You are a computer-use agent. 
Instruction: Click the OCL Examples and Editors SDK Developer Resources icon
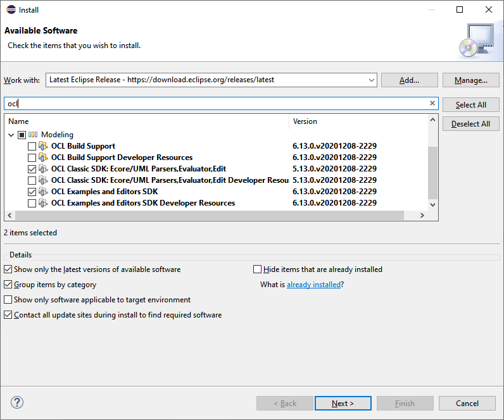tap(43, 203)
